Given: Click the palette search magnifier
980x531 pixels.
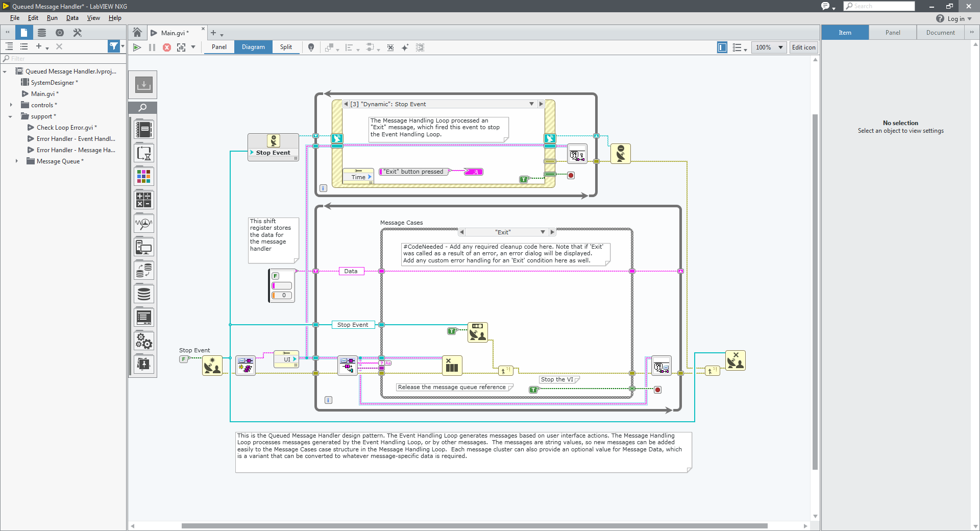Looking at the screenshot, I should [143, 108].
